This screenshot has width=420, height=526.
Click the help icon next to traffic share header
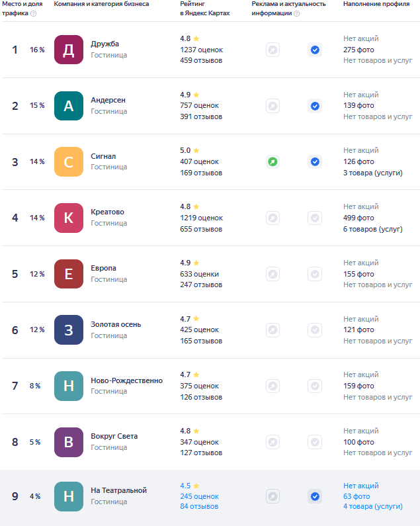pyautogui.click(x=33, y=13)
